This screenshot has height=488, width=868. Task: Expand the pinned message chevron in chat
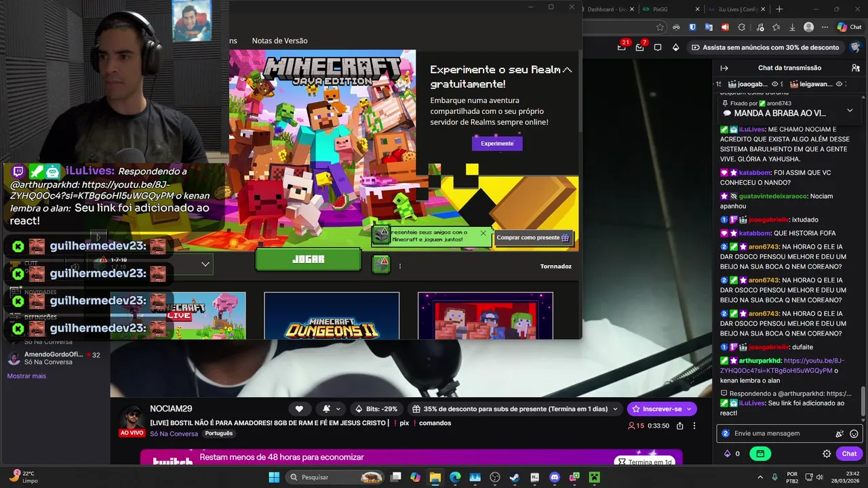click(850, 110)
